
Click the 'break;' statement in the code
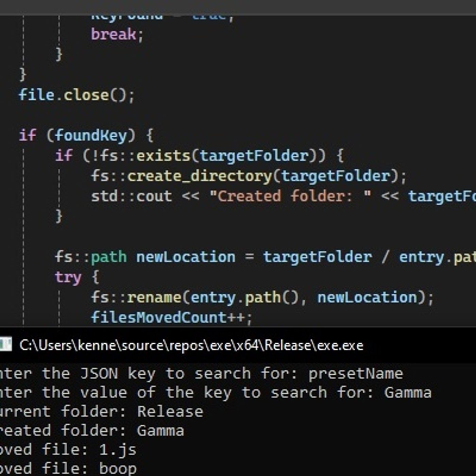(x=118, y=34)
